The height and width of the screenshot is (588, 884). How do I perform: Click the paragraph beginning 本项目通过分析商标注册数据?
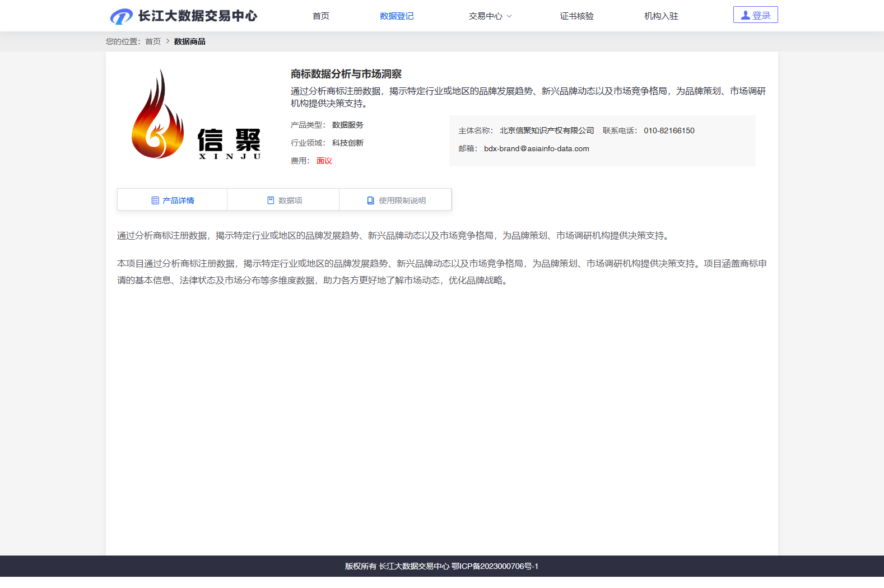click(x=442, y=272)
